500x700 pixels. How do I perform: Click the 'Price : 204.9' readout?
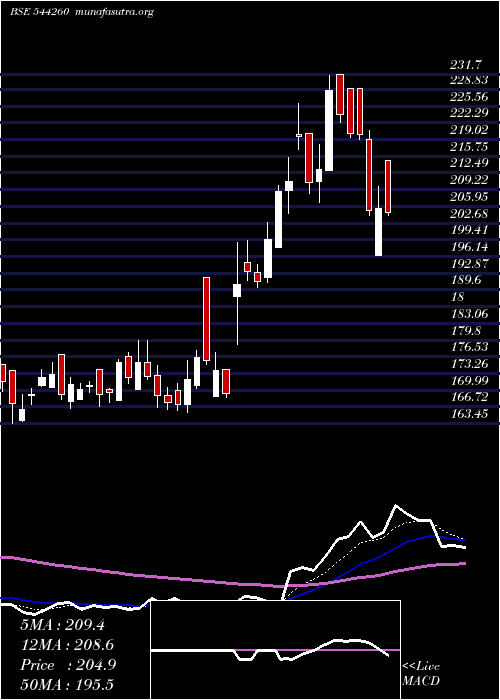click(68, 665)
